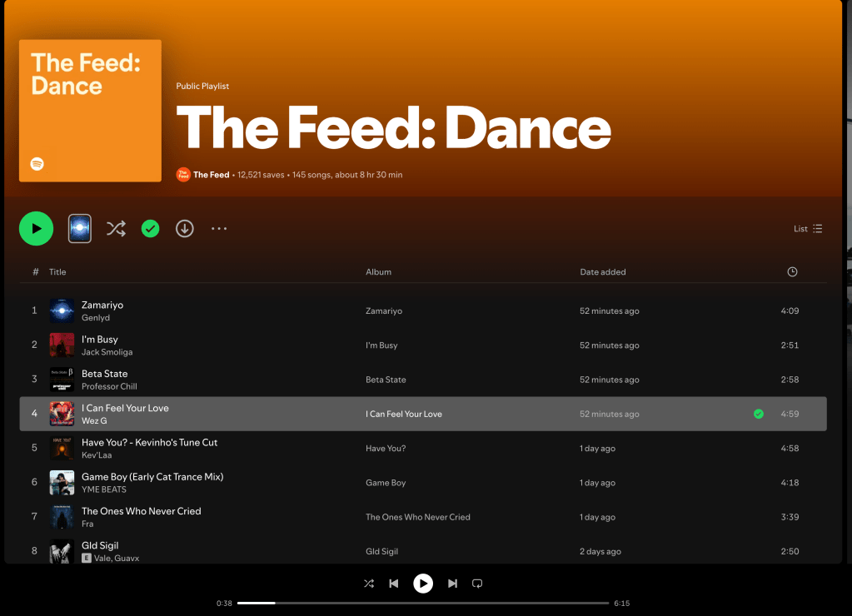Click Gld Sigil cover thumbnail
This screenshot has height=616, width=852.
[62, 551]
